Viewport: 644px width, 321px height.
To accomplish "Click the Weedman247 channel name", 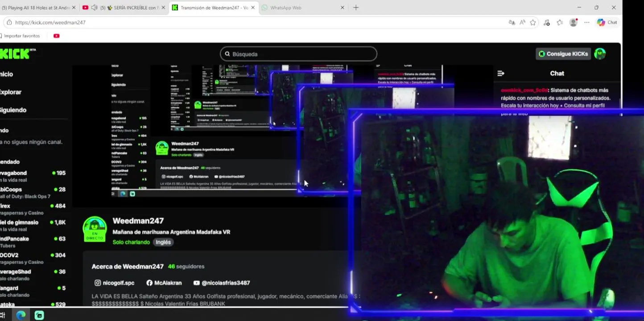I will click(x=138, y=221).
